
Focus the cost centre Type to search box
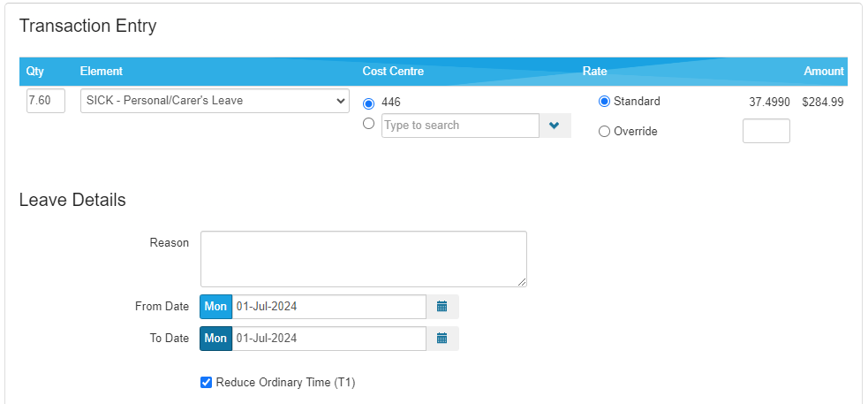pos(461,126)
